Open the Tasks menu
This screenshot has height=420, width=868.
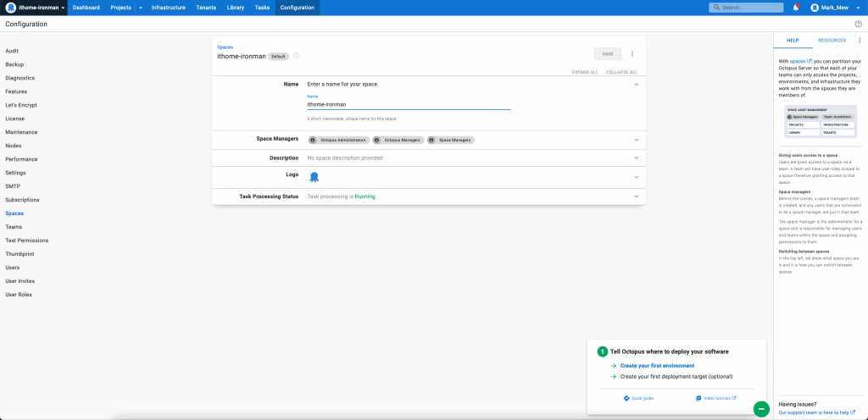pyautogui.click(x=262, y=8)
